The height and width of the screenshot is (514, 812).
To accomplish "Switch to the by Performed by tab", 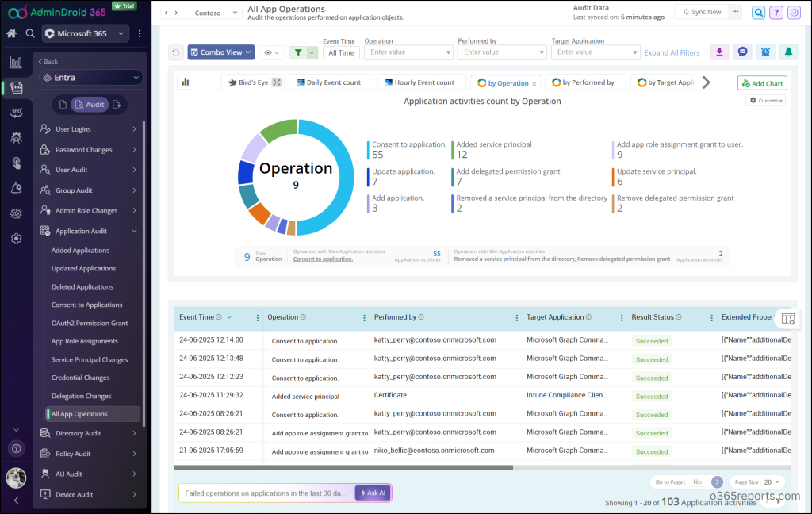I will tap(584, 82).
